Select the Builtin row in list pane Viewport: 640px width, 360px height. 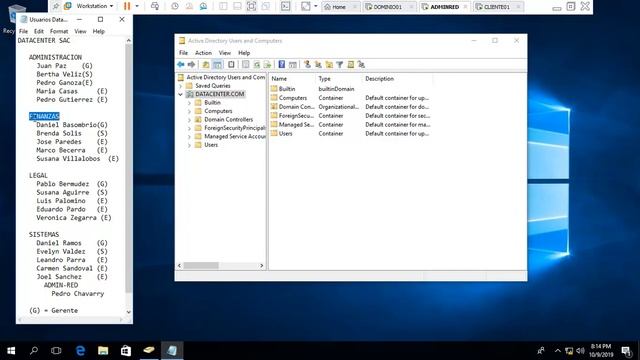(287, 89)
